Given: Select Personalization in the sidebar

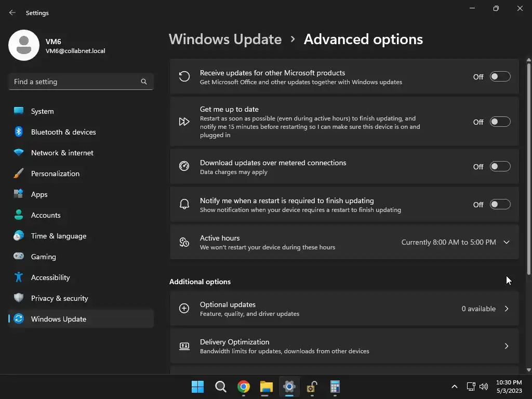Looking at the screenshot, I should pyautogui.click(x=81, y=174).
